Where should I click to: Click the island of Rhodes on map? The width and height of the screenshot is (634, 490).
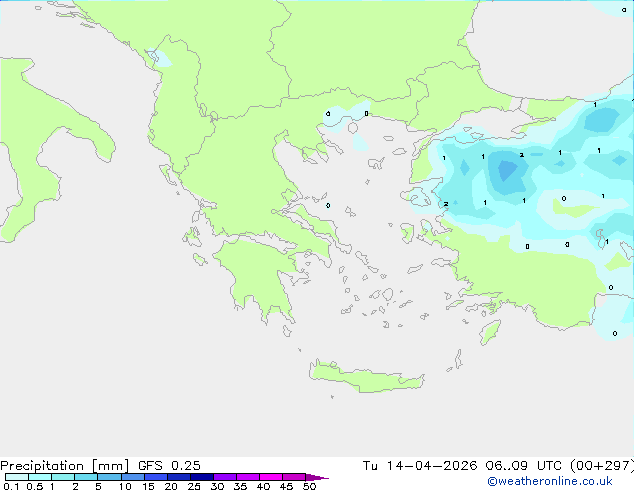pyautogui.click(x=490, y=332)
